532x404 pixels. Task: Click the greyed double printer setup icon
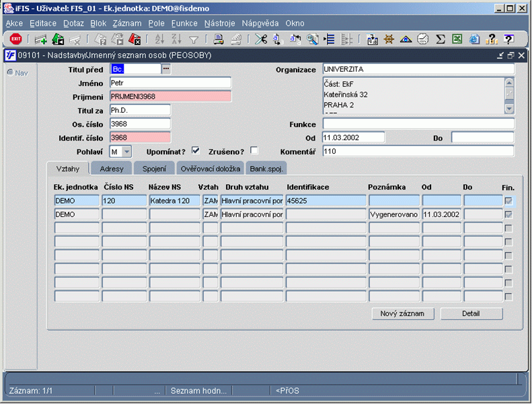(235, 40)
